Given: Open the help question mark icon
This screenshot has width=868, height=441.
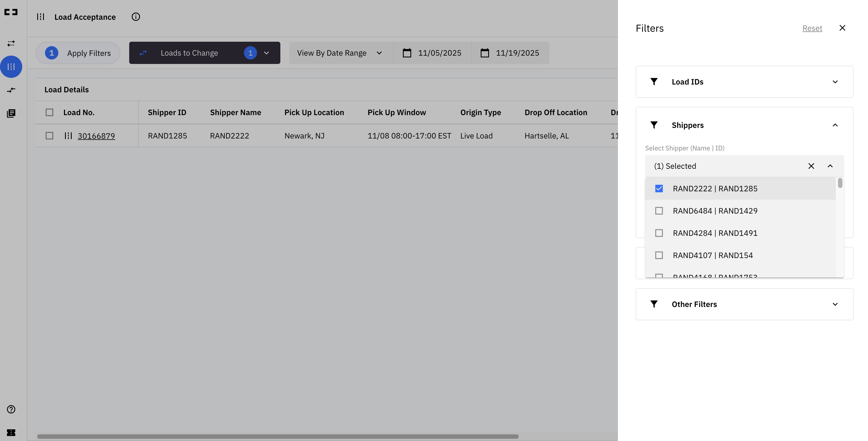Looking at the screenshot, I should [x=11, y=409].
